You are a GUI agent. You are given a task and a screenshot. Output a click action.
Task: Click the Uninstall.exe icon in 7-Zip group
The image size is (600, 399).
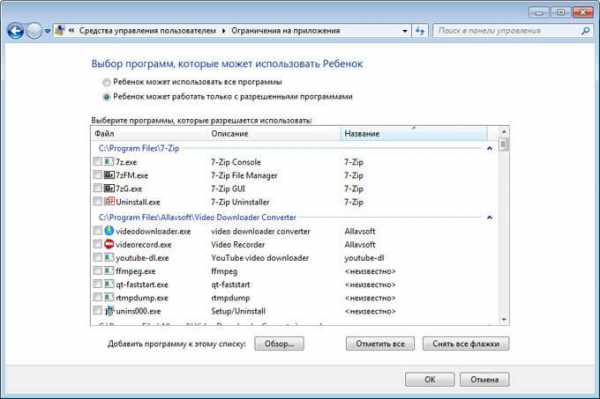(x=109, y=202)
